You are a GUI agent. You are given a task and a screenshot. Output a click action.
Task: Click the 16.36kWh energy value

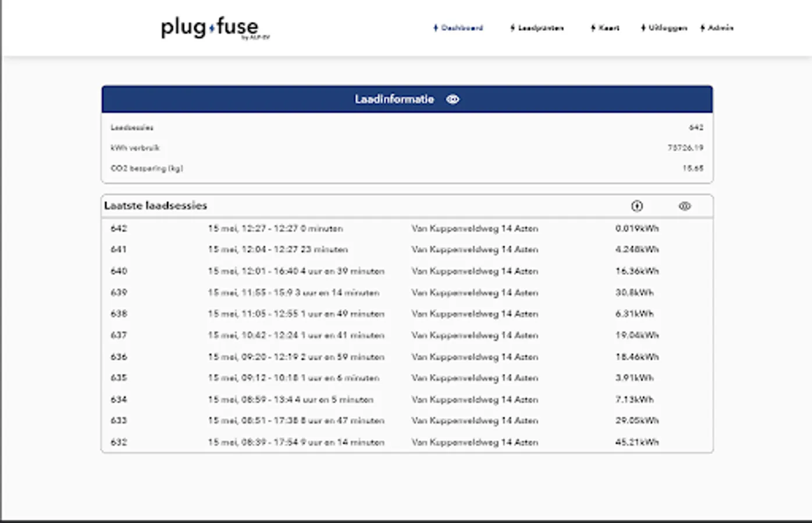coord(637,271)
